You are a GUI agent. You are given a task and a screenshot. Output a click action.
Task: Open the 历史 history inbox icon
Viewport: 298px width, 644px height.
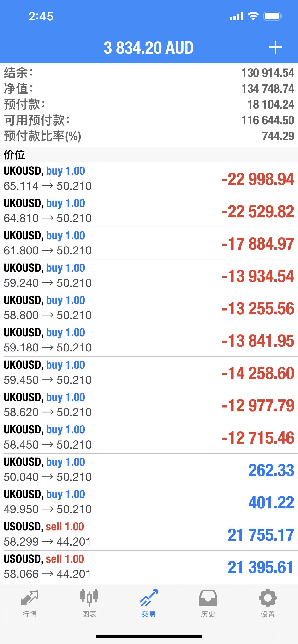[208, 598]
